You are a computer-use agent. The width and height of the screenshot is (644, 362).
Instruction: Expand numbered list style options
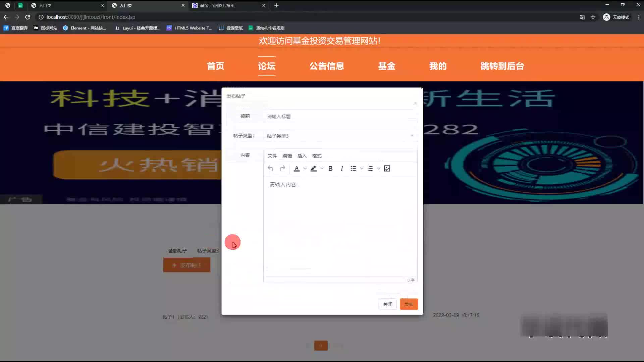378,168
